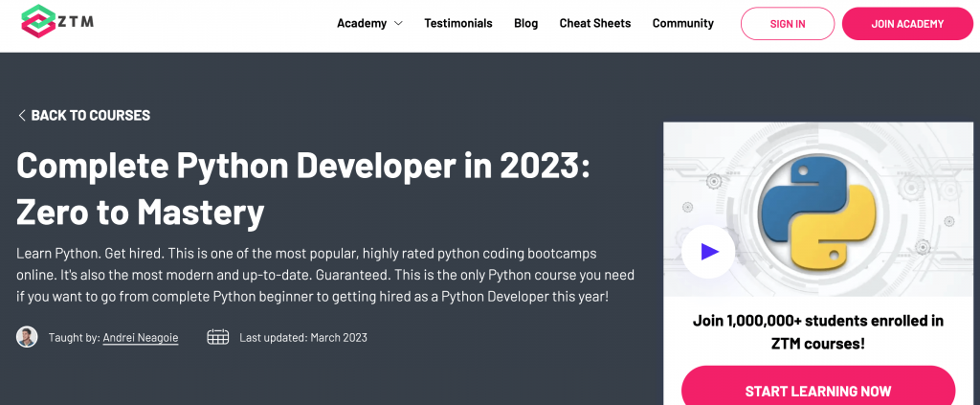The height and width of the screenshot is (405, 980).
Task: Open Cheat Sheets from navigation
Action: coord(595,23)
